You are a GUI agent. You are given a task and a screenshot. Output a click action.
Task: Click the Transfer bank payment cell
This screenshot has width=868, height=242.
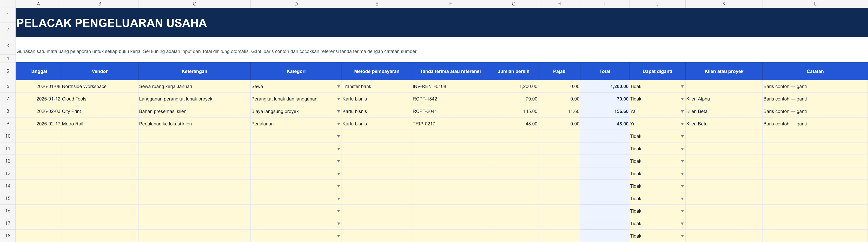point(377,86)
